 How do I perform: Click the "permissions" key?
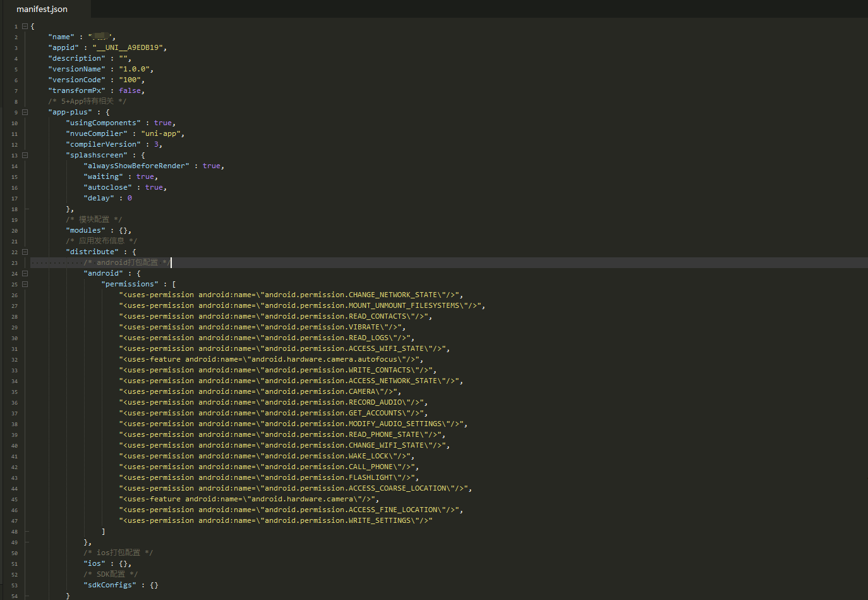pyautogui.click(x=130, y=284)
